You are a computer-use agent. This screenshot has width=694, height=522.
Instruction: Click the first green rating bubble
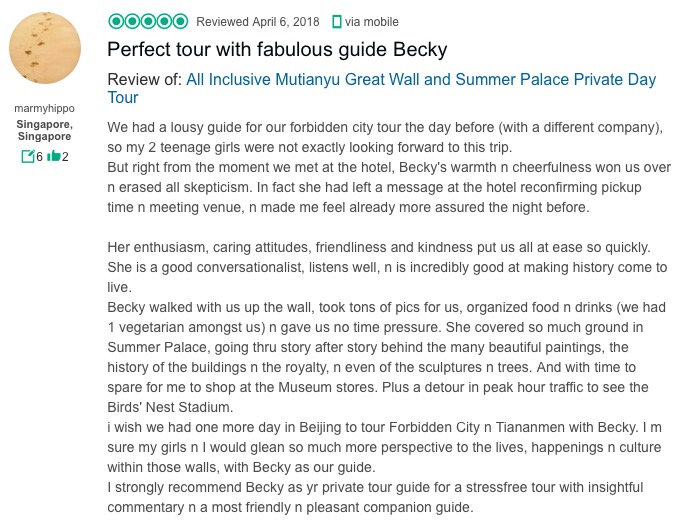116,21
